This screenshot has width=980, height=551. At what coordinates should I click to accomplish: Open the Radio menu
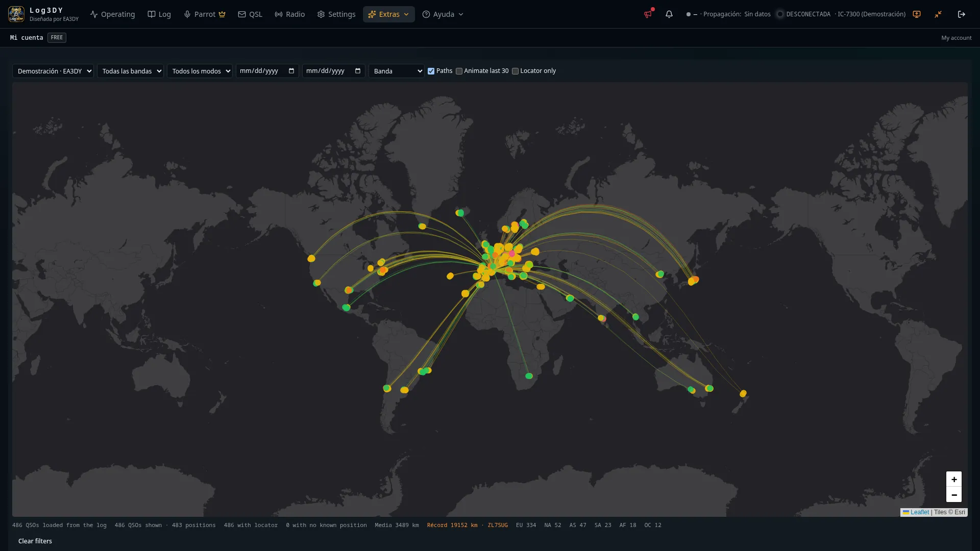tap(290, 14)
